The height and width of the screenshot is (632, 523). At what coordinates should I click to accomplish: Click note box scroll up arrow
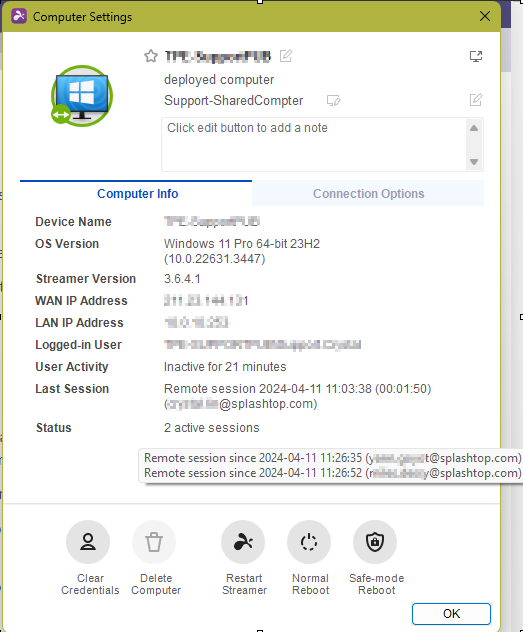click(474, 128)
